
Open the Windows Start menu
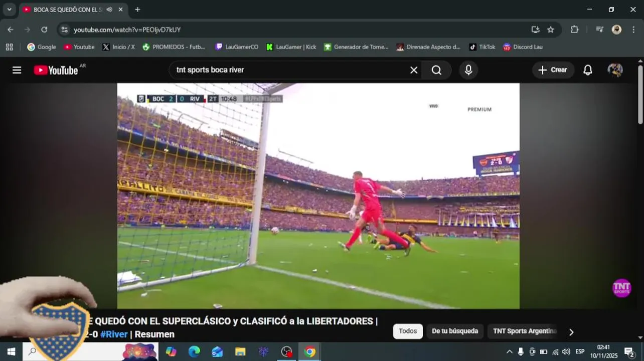(x=11, y=351)
